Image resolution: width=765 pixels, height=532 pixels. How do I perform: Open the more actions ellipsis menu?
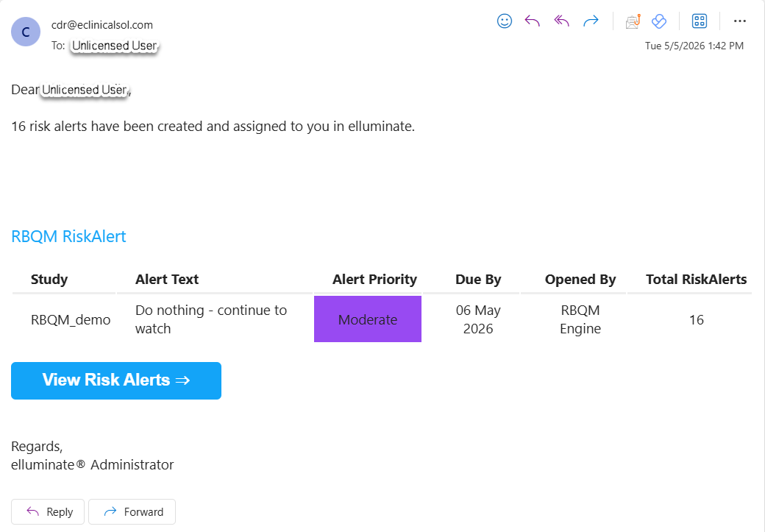tap(740, 21)
